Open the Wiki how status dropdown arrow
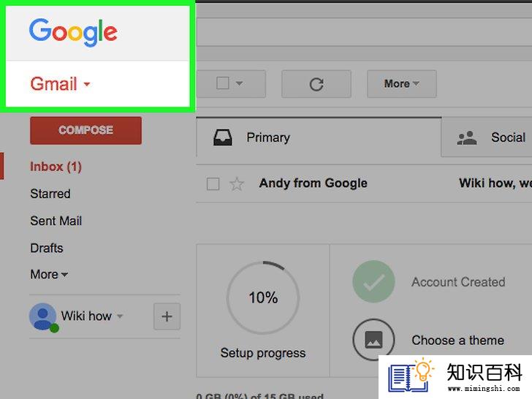Viewport: 532px width, 399px height. [x=119, y=316]
